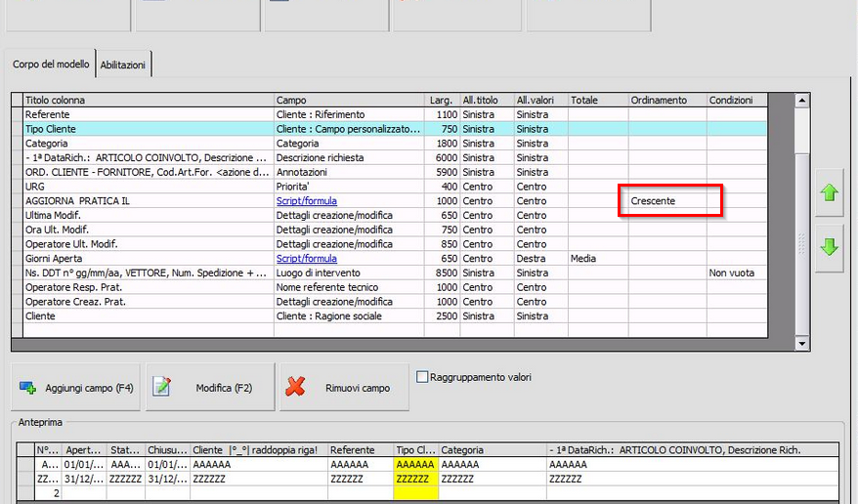Enable the Raggruppamento valori checkbox

pos(422,377)
